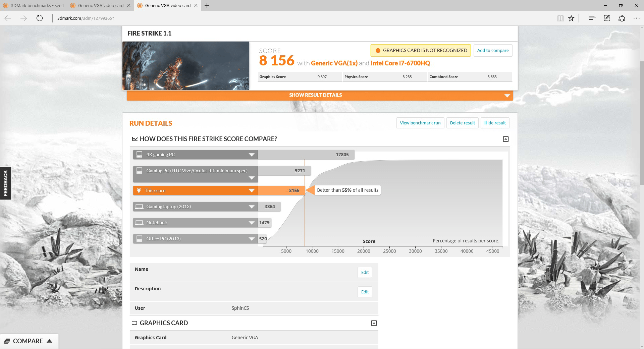
Task: Switch to the 3DMark benchmarks tab
Action: (x=34, y=5)
